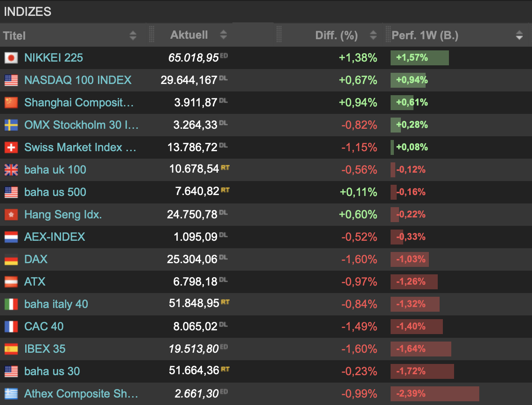This screenshot has height=405, width=532.
Task: Select the value 19.513,80 for IBEX 35
Action: (194, 349)
